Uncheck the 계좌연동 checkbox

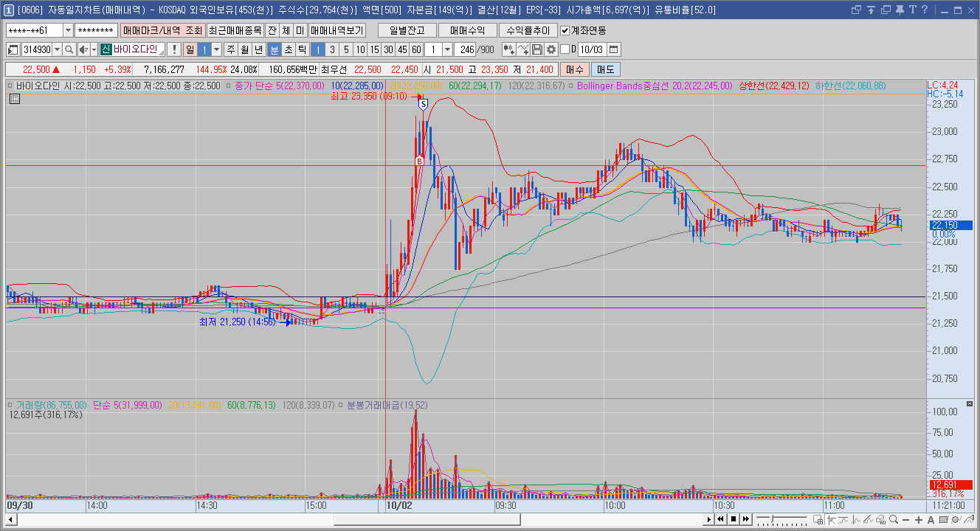pos(565,30)
